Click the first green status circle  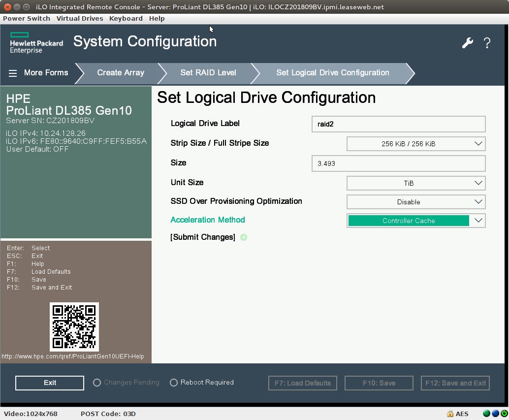[x=486, y=414]
